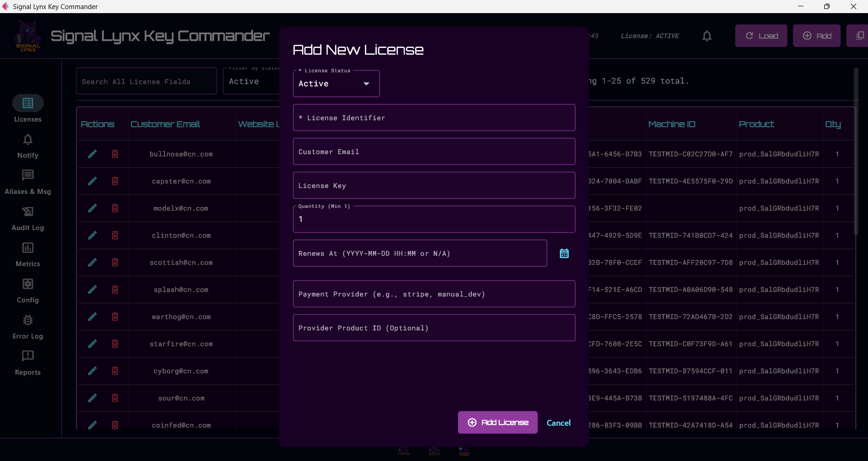Open the Reports section

(28, 363)
